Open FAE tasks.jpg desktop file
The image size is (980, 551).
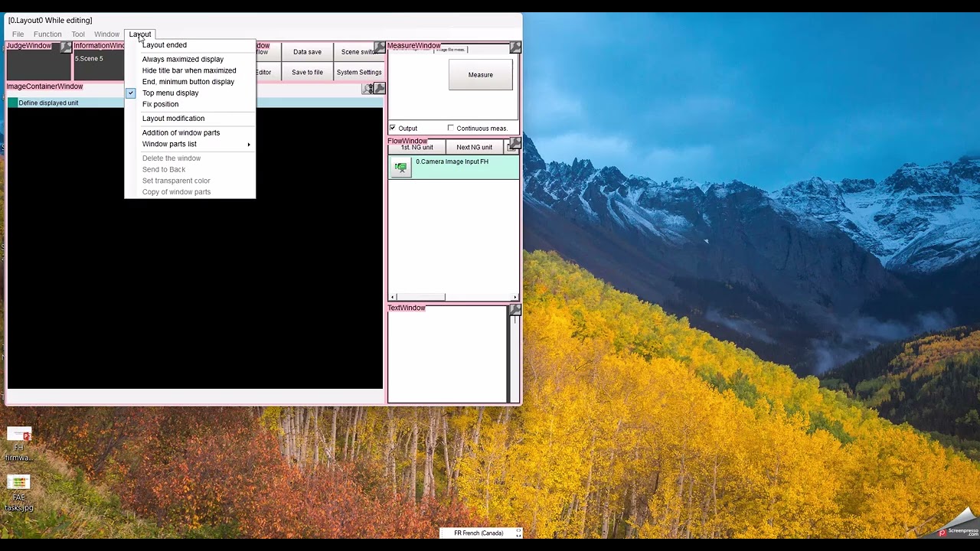[19, 494]
